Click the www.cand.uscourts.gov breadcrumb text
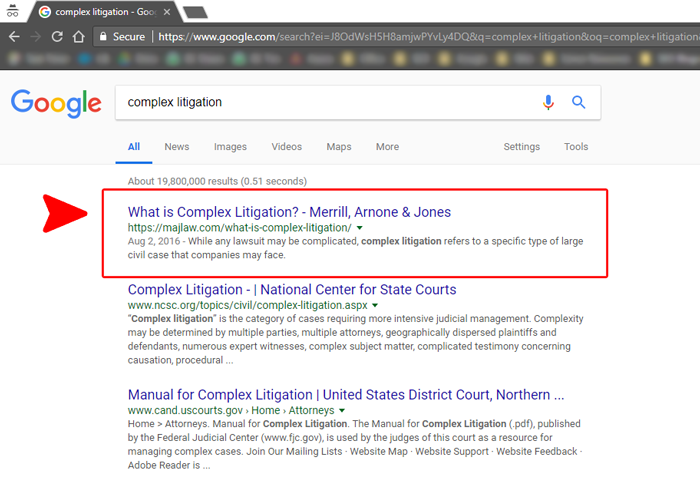The width and height of the screenshot is (700, 482). pos(231,411)
